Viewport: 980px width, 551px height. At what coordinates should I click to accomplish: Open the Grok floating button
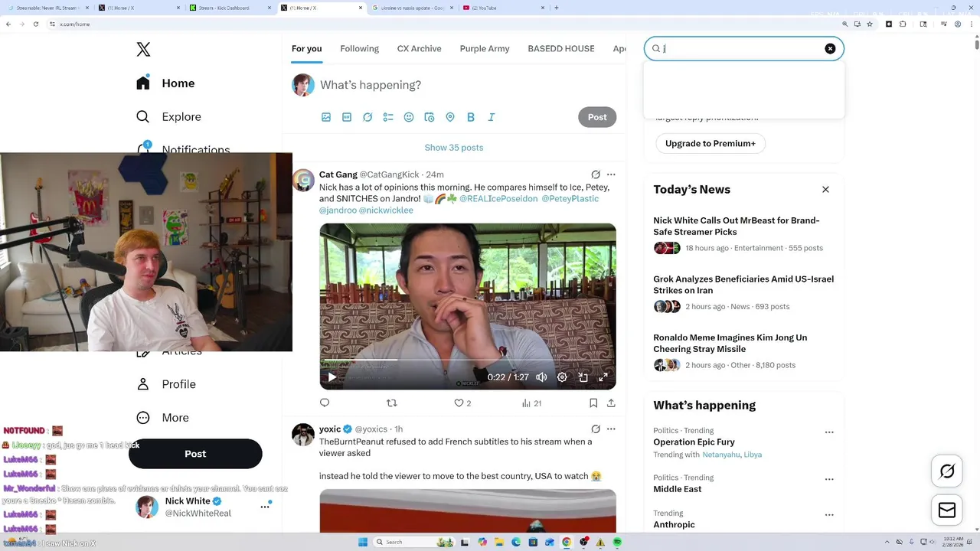(947, 471)
